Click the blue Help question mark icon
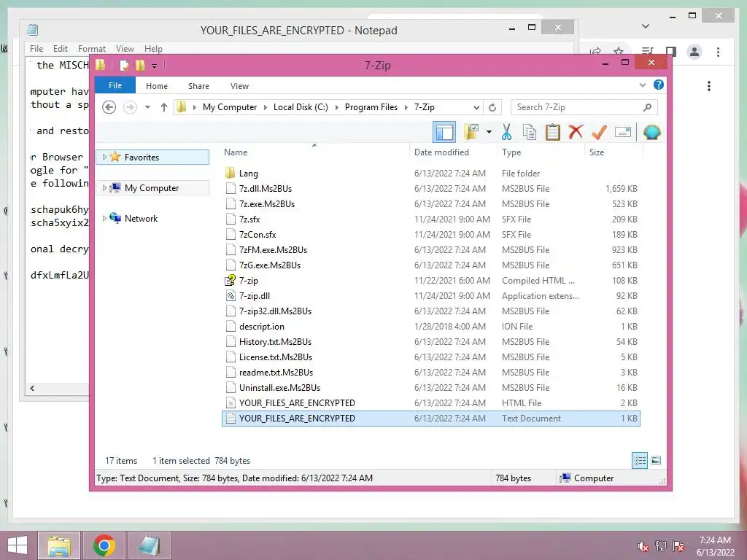 659,85
